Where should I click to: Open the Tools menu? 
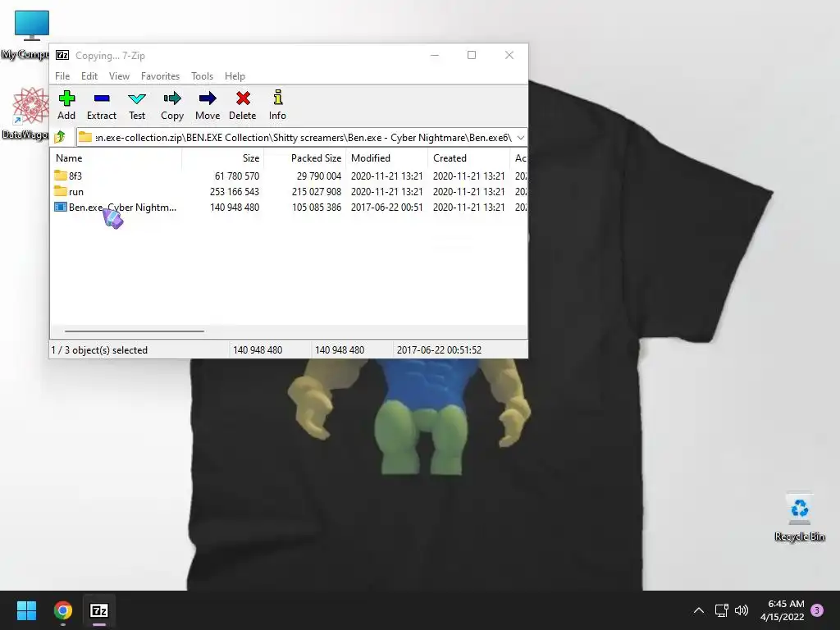click(202, 76)
